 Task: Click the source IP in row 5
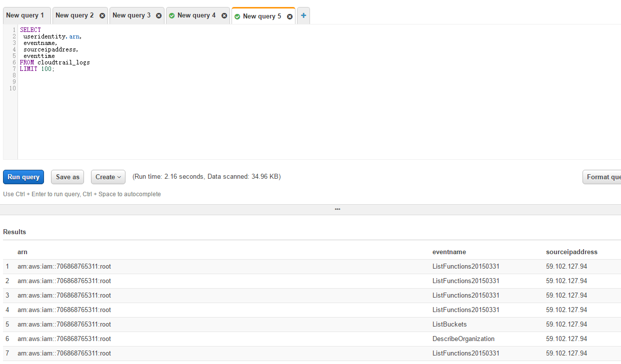pyautogui.click(x=566, y=325)
